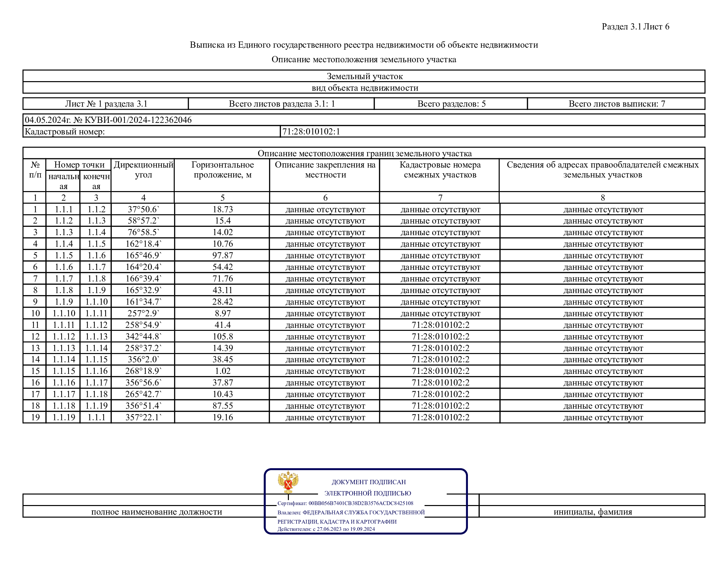This screenshot has width=728, height=563.
Task: Click the angle value 356°2.0` in row 14
Action: click(143, 360)
